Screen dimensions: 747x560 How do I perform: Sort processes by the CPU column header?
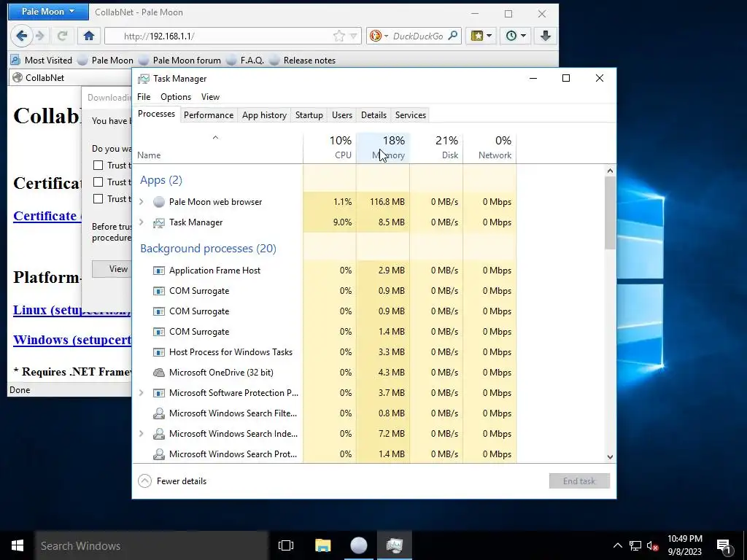pos(330,147)
